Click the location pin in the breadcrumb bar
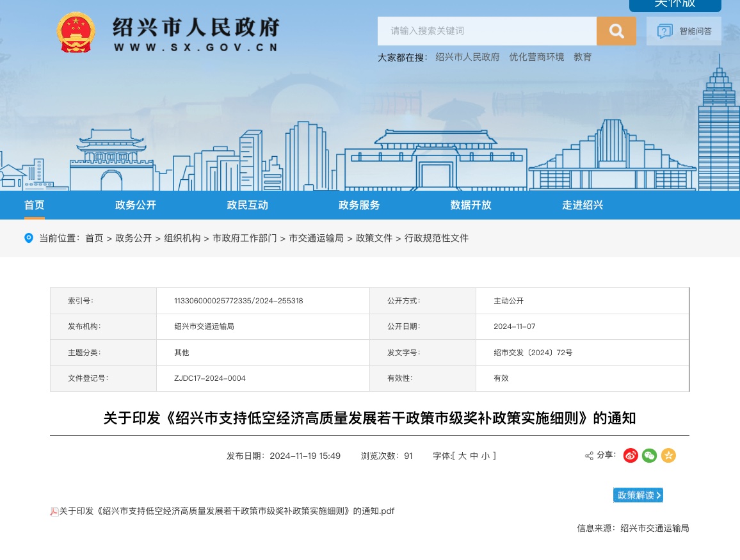 pos(29,238)
